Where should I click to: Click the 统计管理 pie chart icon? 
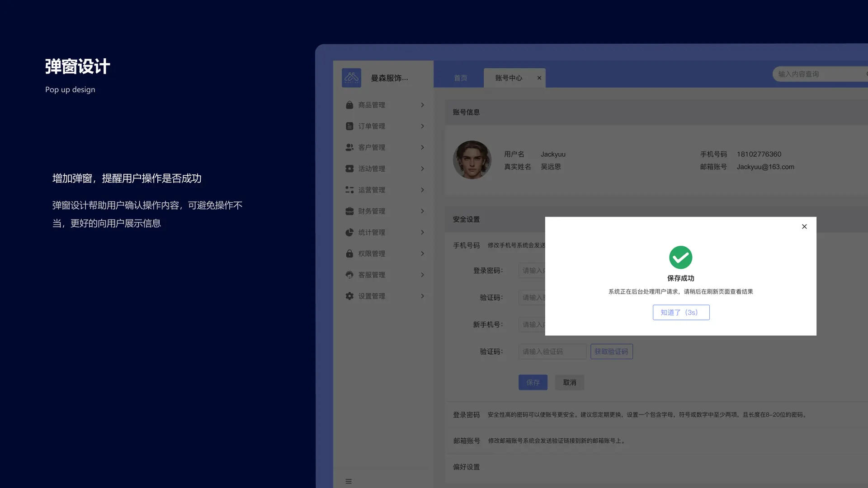[349, 232]
